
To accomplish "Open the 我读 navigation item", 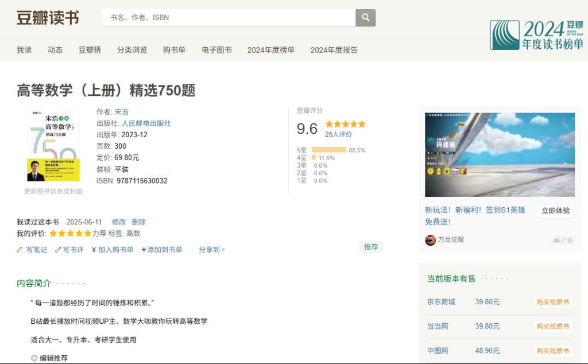I will click(24, 50).
